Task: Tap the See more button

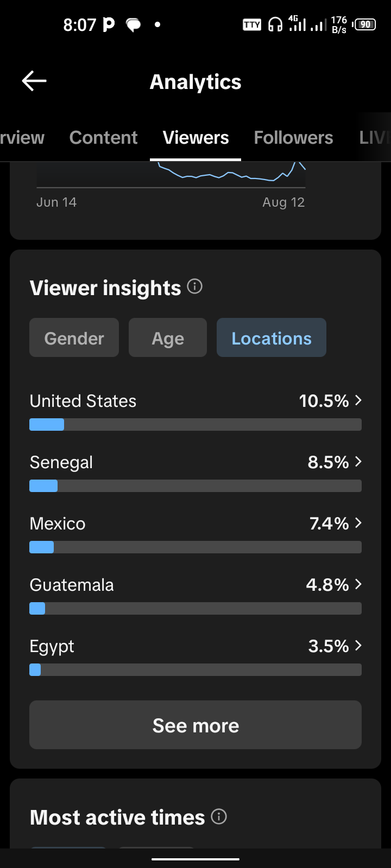Action: point(195,725)
